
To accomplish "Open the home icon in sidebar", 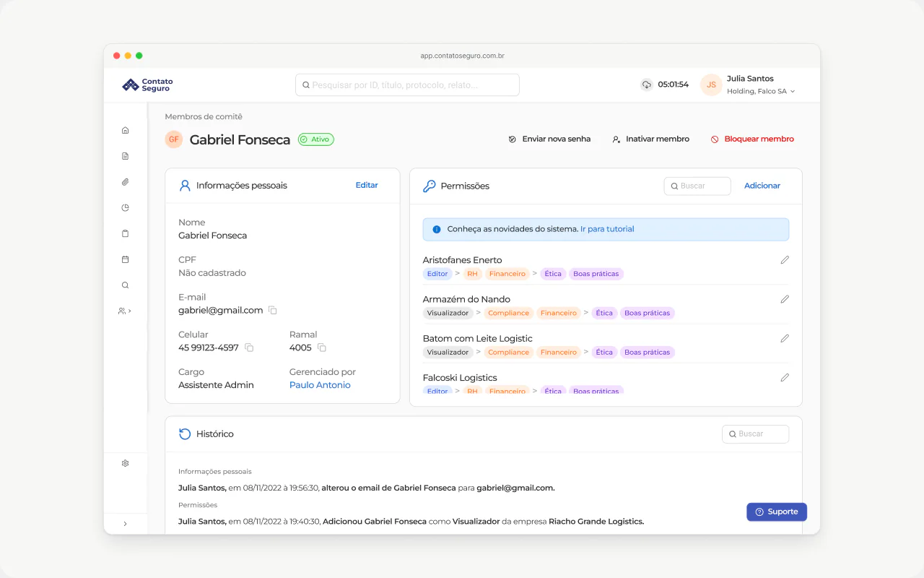I will click(x=125, y=130).
